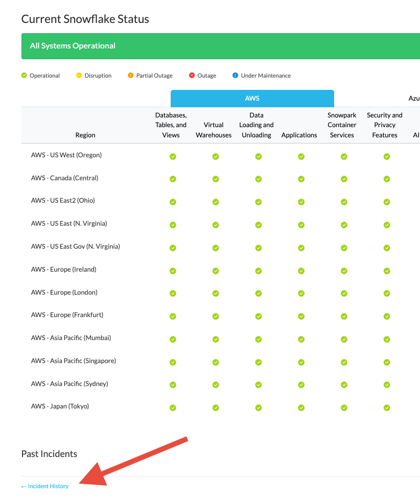Click London Databases status icon

[173, 294]
